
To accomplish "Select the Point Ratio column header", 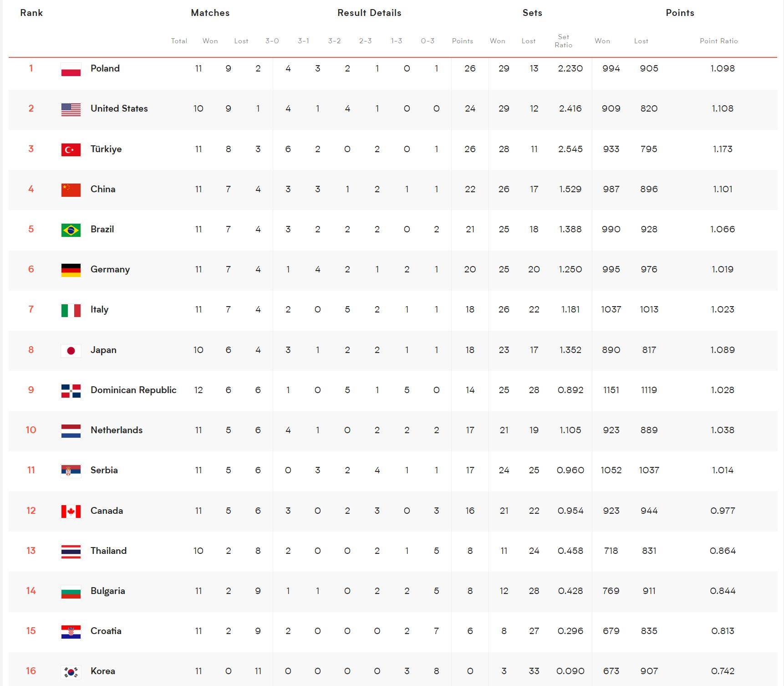I will click(x=718, y=41).
